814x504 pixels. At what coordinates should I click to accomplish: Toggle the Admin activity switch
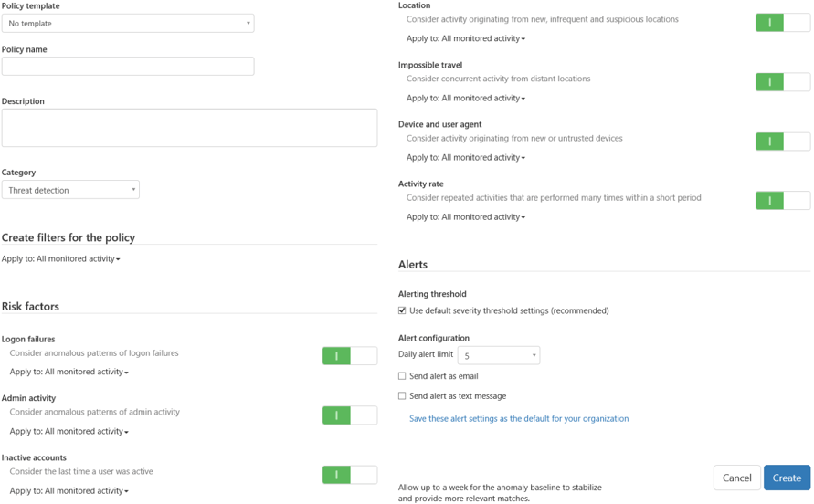tap(350, 415)
